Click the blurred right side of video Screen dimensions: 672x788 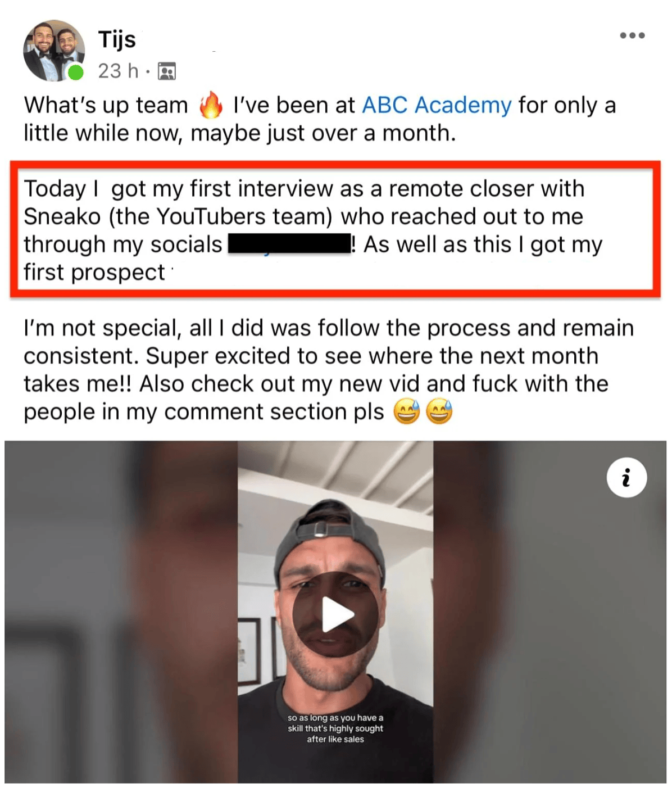pos(550,612)
